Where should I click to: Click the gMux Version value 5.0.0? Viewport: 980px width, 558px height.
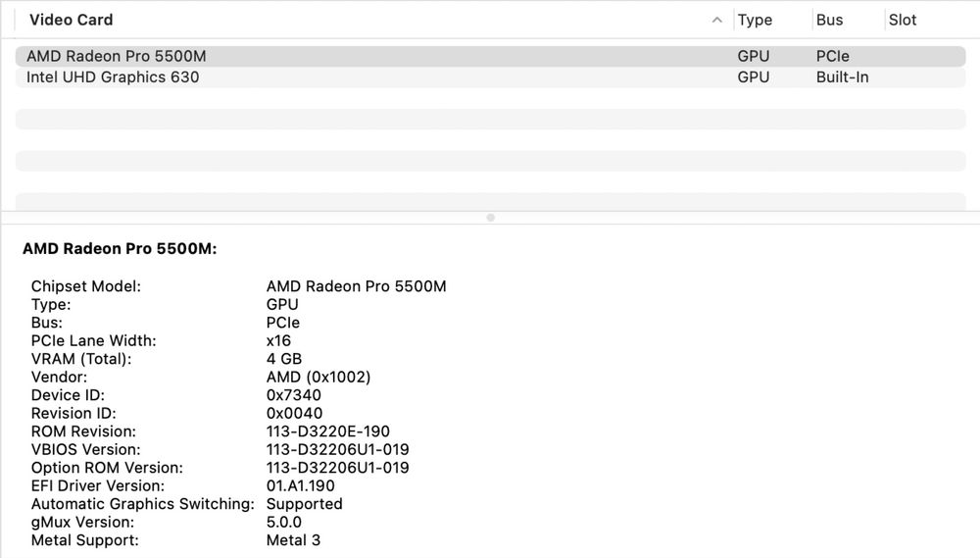point(284,522)
